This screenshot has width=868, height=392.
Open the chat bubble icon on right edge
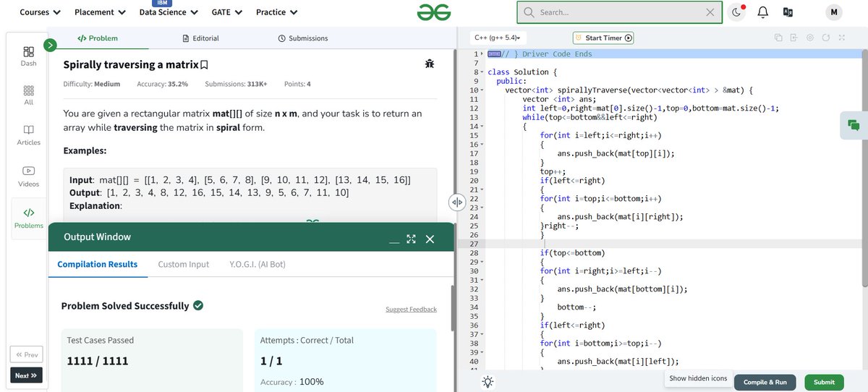(854, 125)
